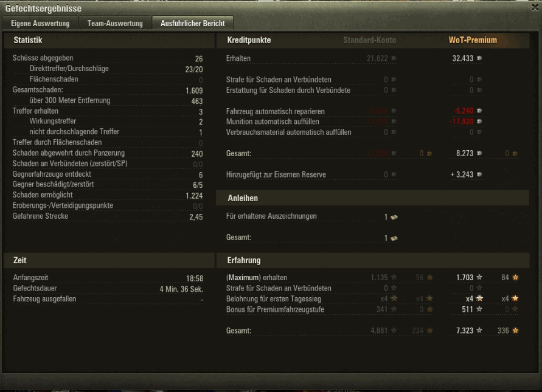The width and height of the screenshot is (542, 392).
Task: Click star icon beside premium x4 multiplier
Action: point(479,298)
